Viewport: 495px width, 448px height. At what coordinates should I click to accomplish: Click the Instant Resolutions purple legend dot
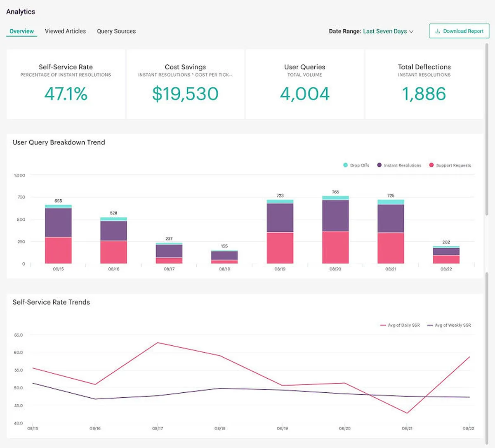pos(379,165)
